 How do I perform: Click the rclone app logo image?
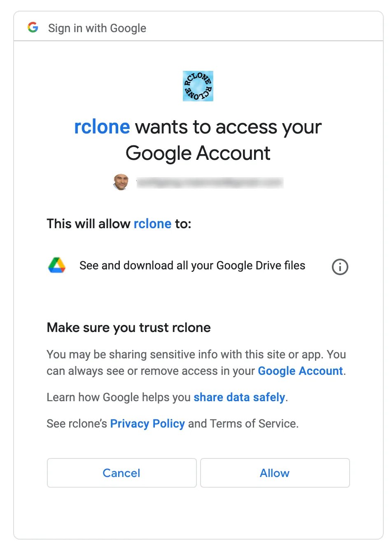point(198,86)
